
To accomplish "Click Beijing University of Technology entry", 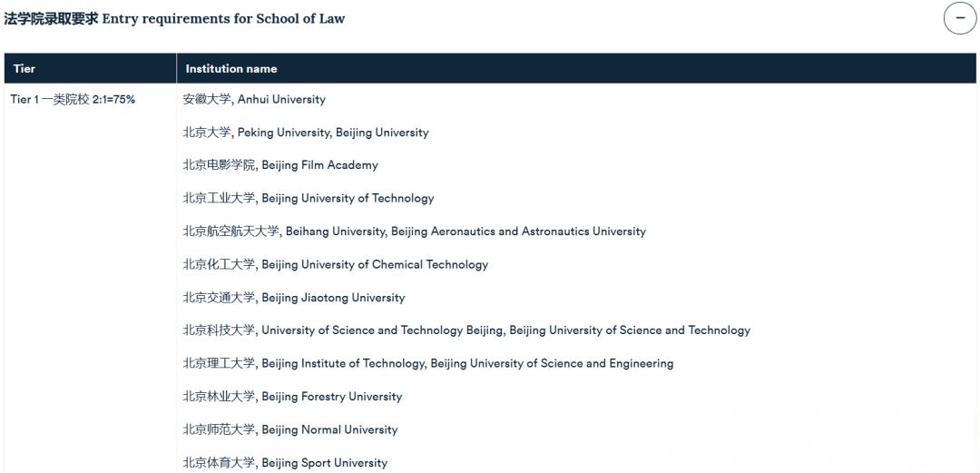I will click(309, 198).
